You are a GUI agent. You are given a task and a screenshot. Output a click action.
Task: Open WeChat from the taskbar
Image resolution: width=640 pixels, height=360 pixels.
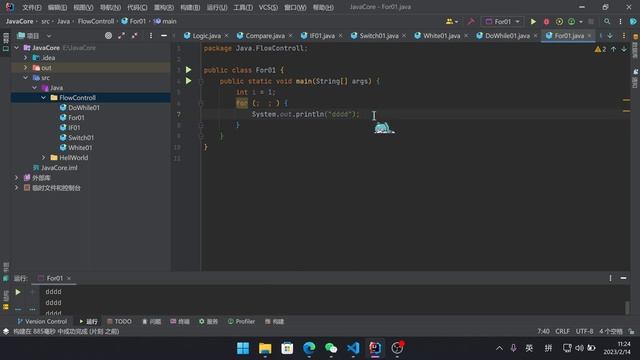point(331,348)
